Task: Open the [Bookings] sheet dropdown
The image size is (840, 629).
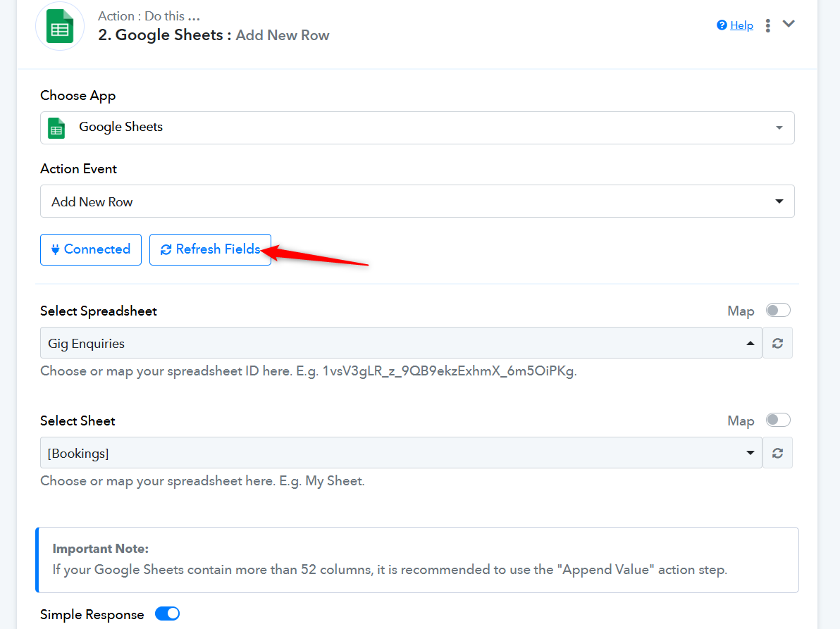Action: [x=401, y=453]
